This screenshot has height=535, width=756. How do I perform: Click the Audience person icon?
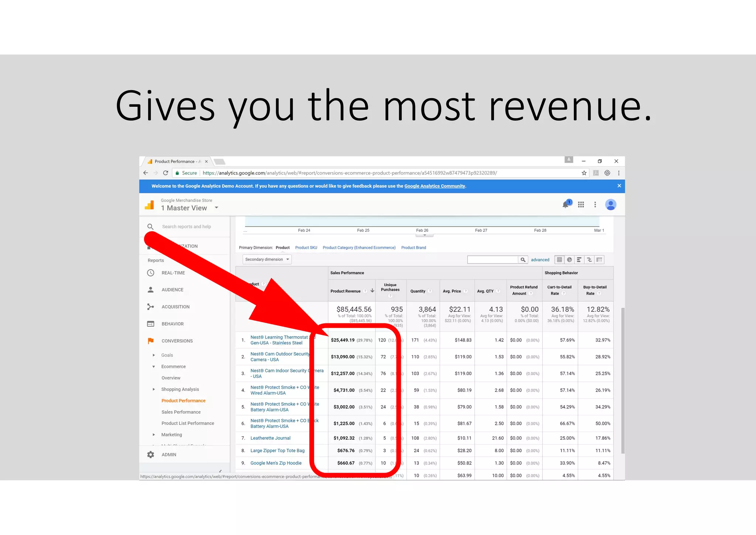click(151, 290)
